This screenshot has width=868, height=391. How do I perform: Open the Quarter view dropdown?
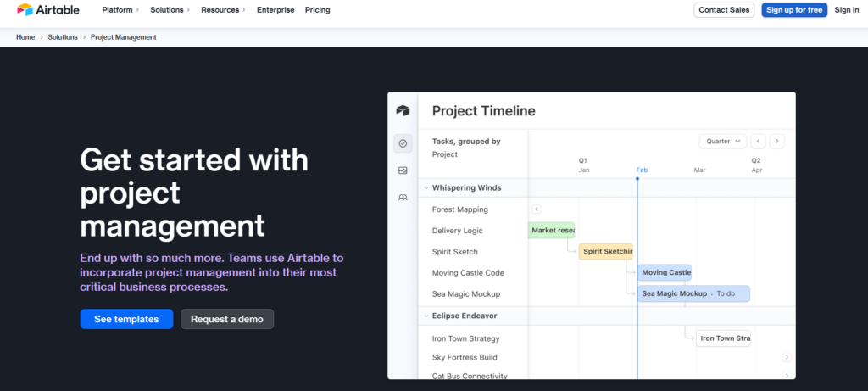(x=722, y=142)
